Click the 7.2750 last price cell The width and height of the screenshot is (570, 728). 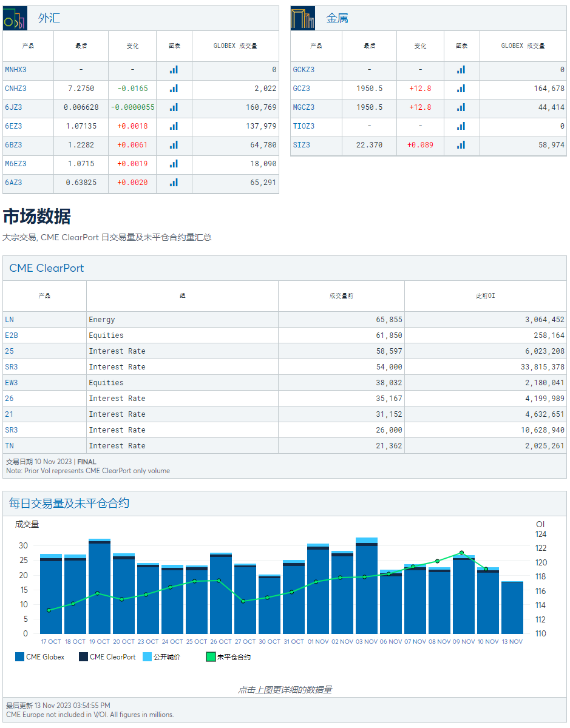(x=81, y=89)
